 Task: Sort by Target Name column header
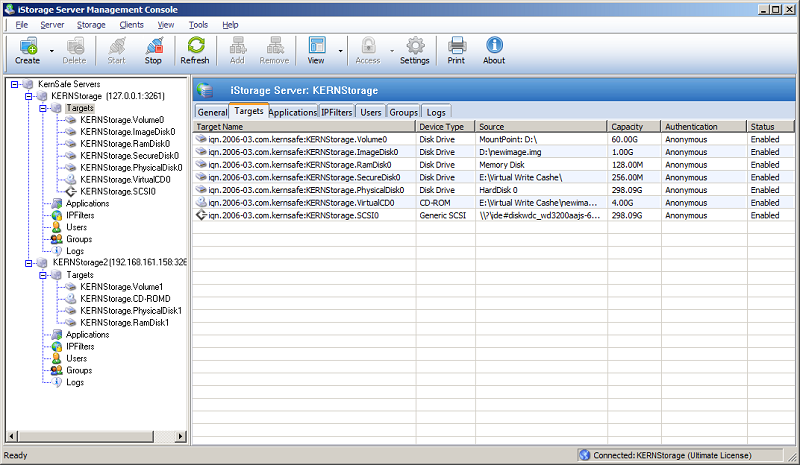[x=305, y=127]
